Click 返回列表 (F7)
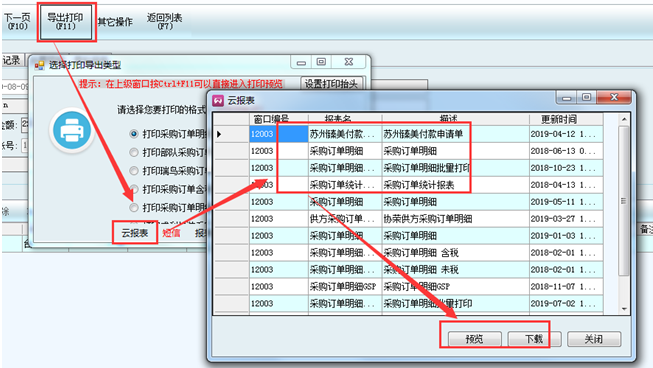 click(x=164, y=22)
